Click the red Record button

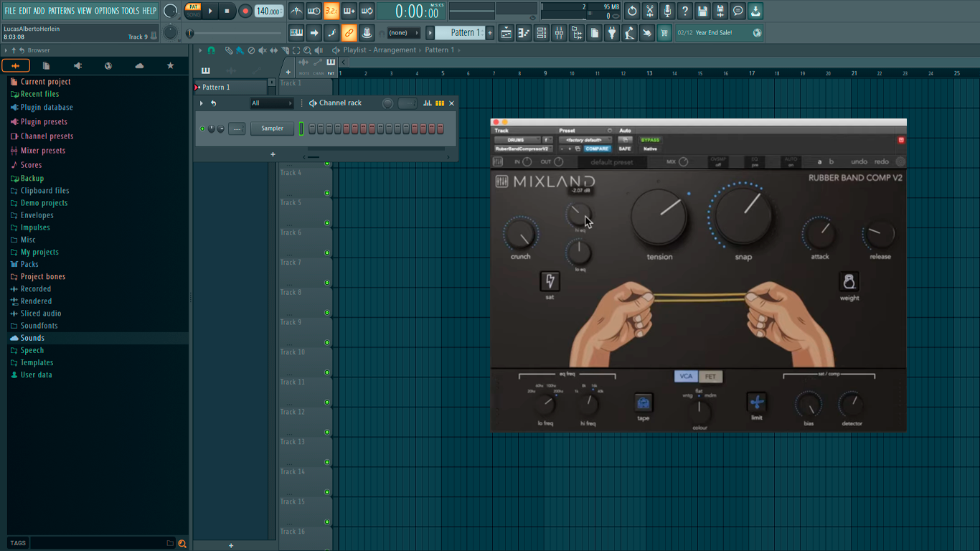pos(245,11)
